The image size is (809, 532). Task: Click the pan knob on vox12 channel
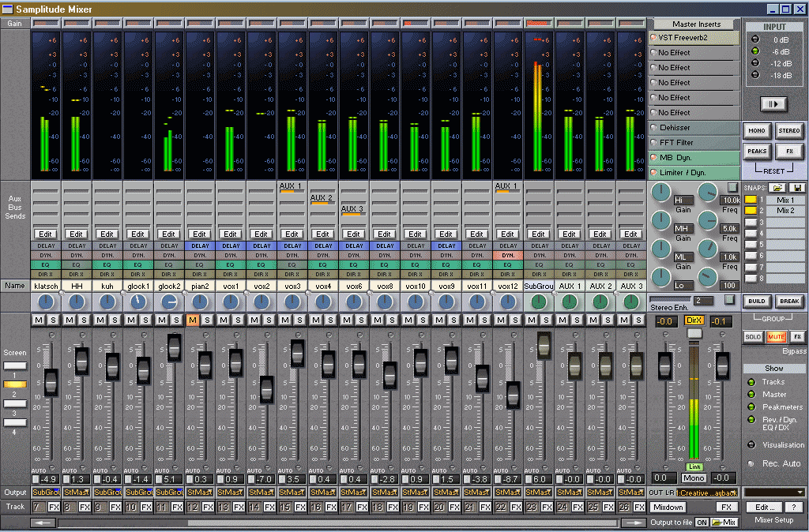click(508, 302)
